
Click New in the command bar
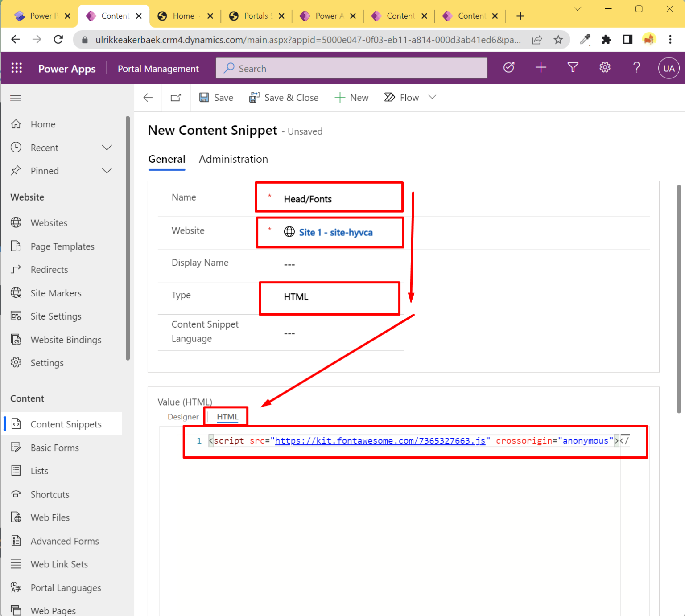click(x=352, y=98)
